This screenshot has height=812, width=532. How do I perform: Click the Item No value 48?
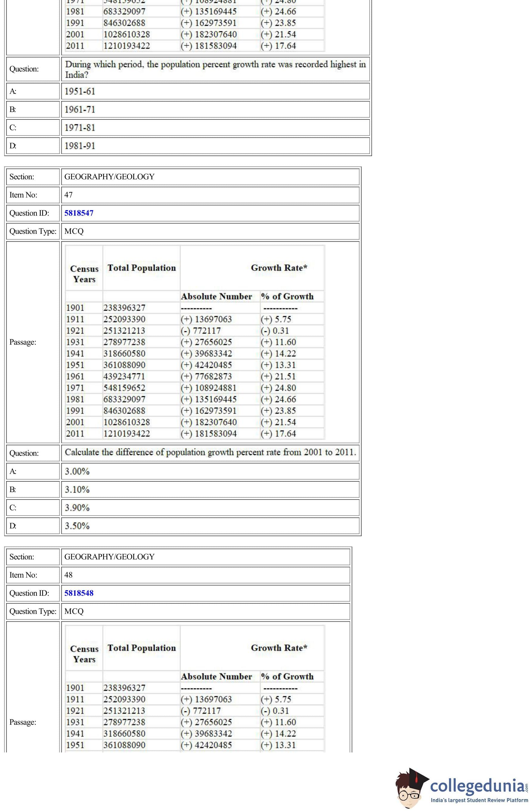coord(68,575)
